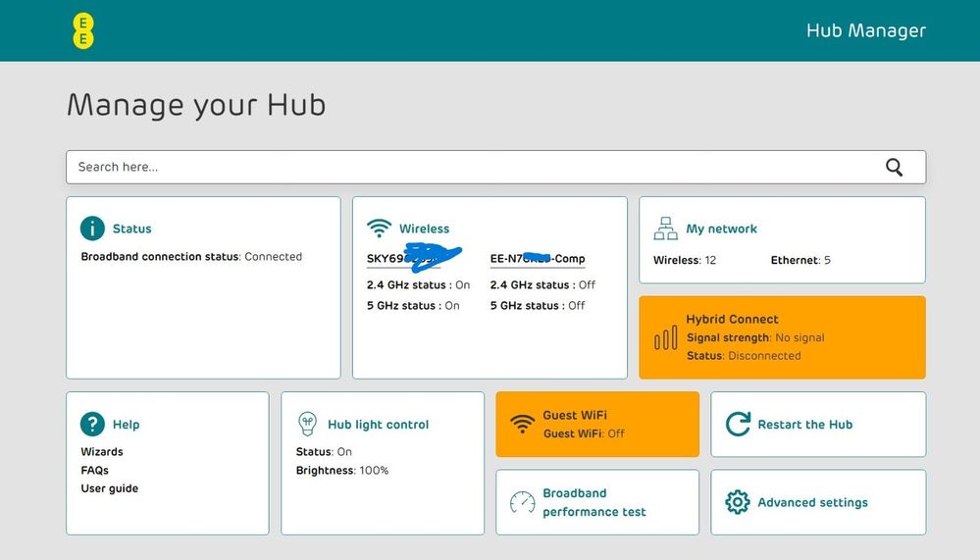Open Broadband performance test label
The width and height of the screenshot is (980, 560).
click(x=593, y=502)
